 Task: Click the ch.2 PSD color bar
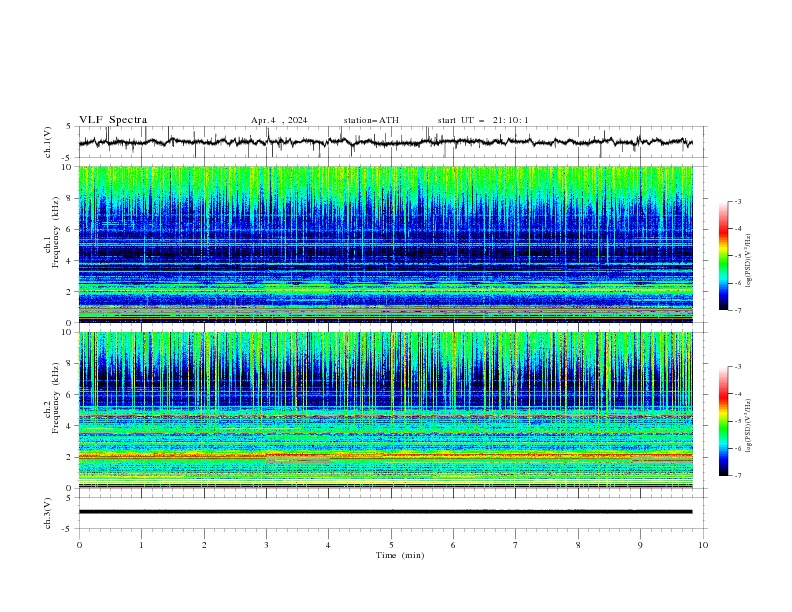coord(723,421)
